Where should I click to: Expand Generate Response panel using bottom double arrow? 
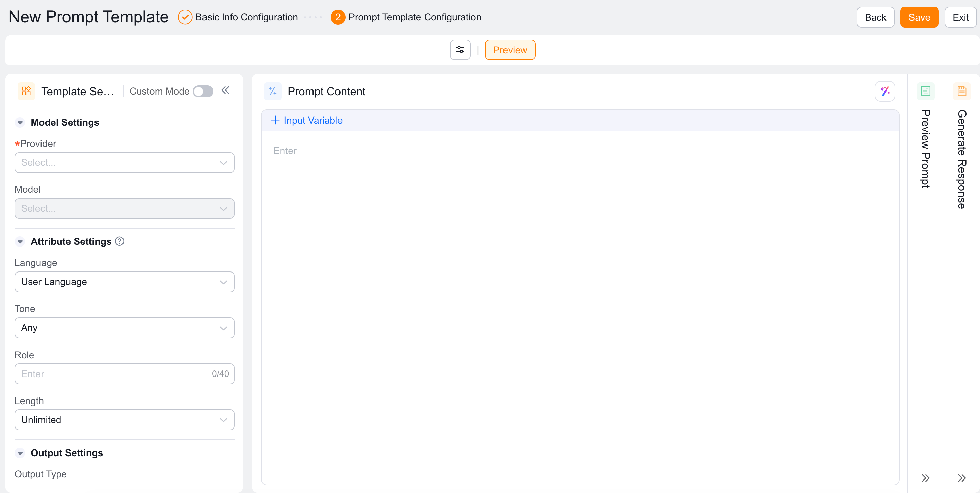point(962,478)
